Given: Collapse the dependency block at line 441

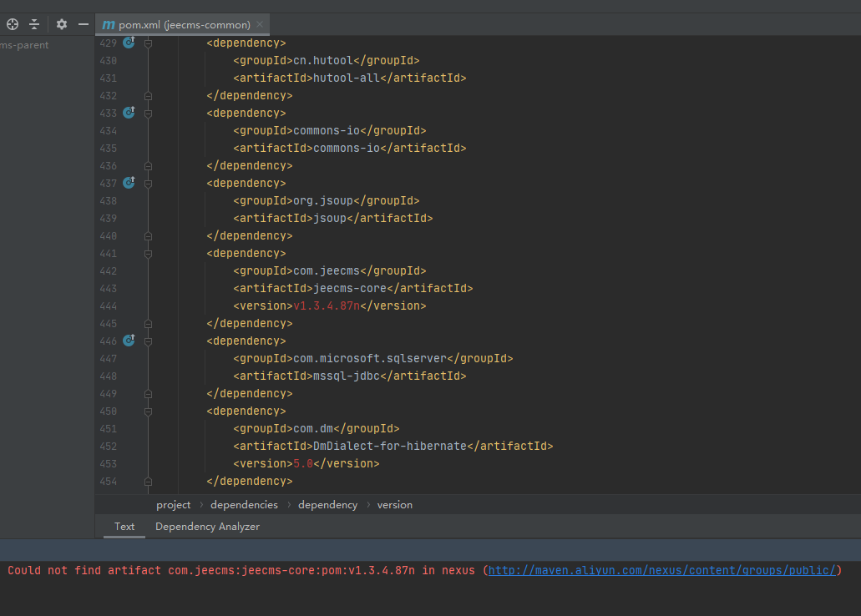Looking at the screenshot, I should click(x=148, y=253).
